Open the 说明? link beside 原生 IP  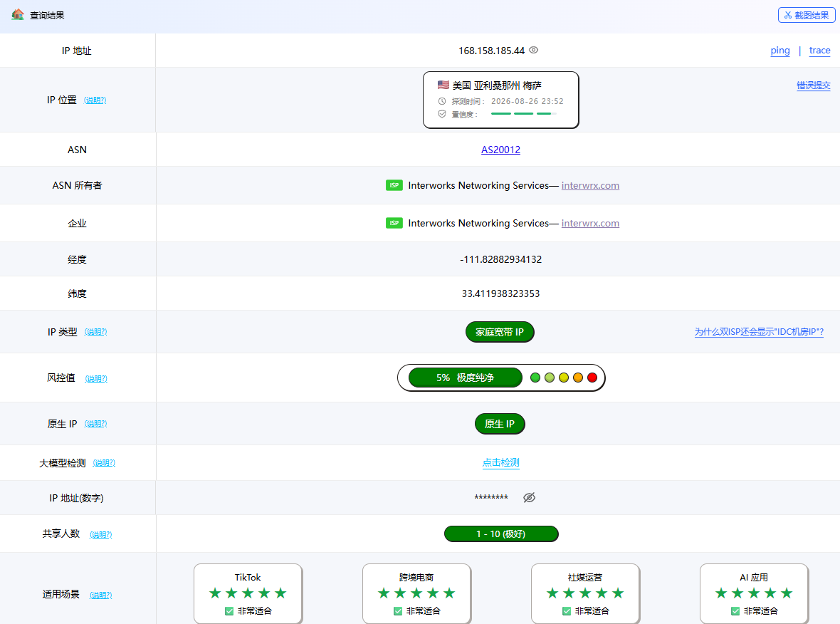coord(96,424)
